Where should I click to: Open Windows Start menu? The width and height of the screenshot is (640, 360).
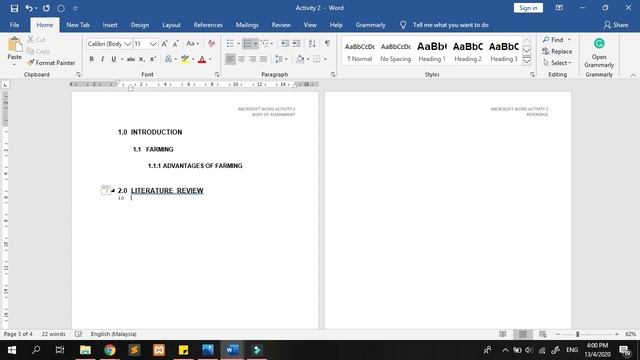click(12, 350)
